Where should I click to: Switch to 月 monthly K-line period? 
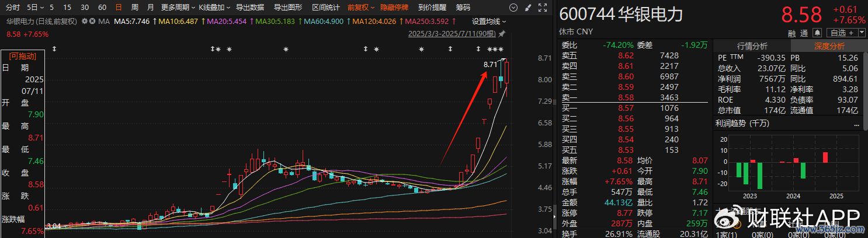click(151, 8)
